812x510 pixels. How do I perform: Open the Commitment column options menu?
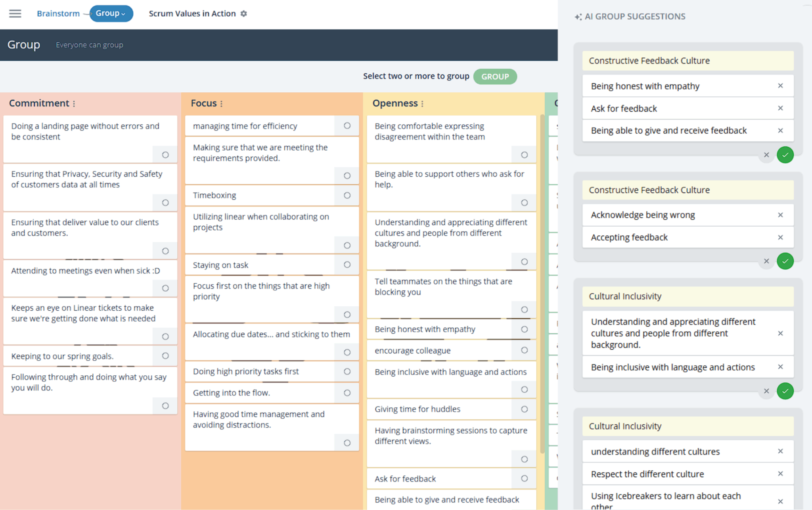(x=74, y=103)
